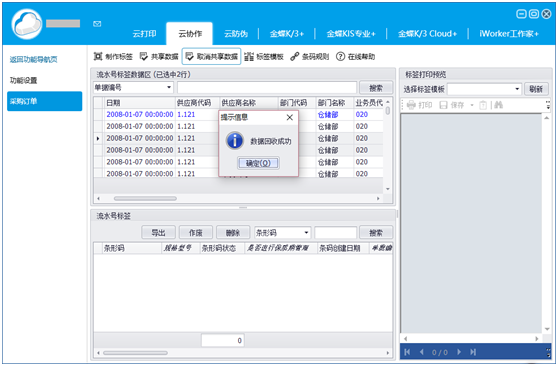Click the blue info icon in dialog
558x366 pixels.
pos(235,140)
